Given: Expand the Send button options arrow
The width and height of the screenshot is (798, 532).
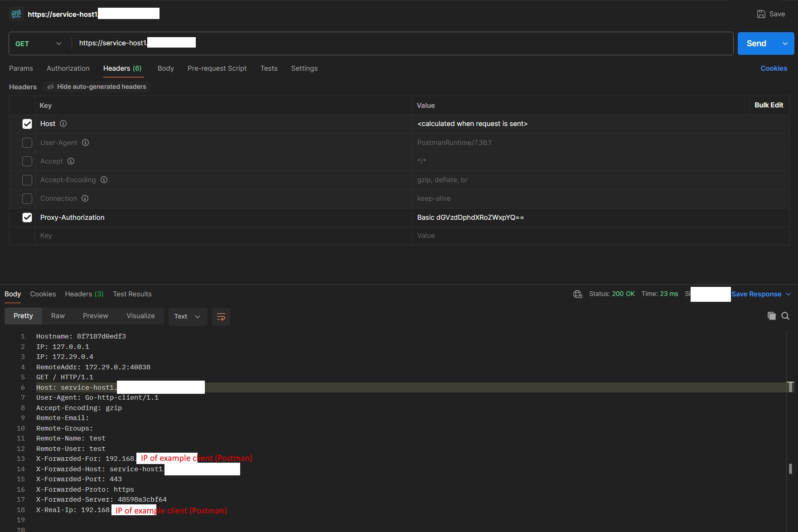Looking at the screenshot, I should pos(785,44).
